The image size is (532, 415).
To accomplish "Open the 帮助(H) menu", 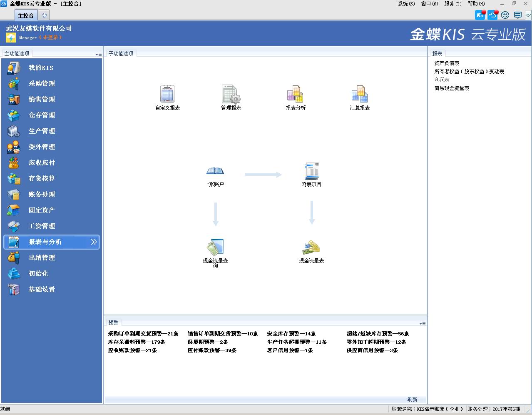I will coord(476,4).
